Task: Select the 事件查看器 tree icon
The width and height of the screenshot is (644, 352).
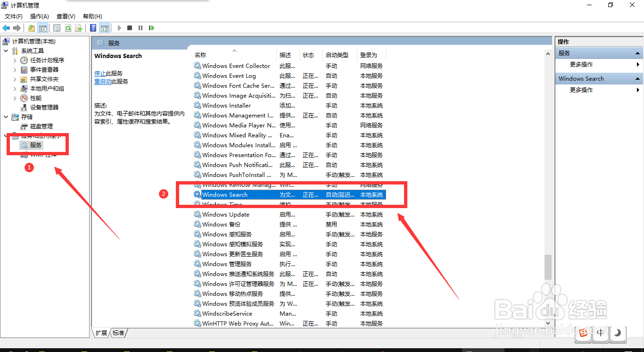Action: 24,70
